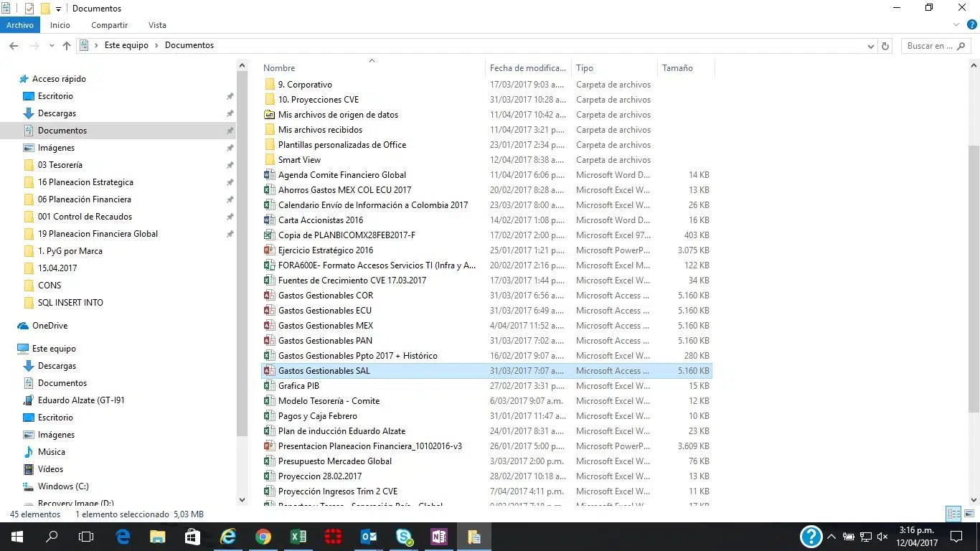Open address bar previous locations dropdown
The height and width of the screenshot is (551, 980).
click(x=871, y=46)
